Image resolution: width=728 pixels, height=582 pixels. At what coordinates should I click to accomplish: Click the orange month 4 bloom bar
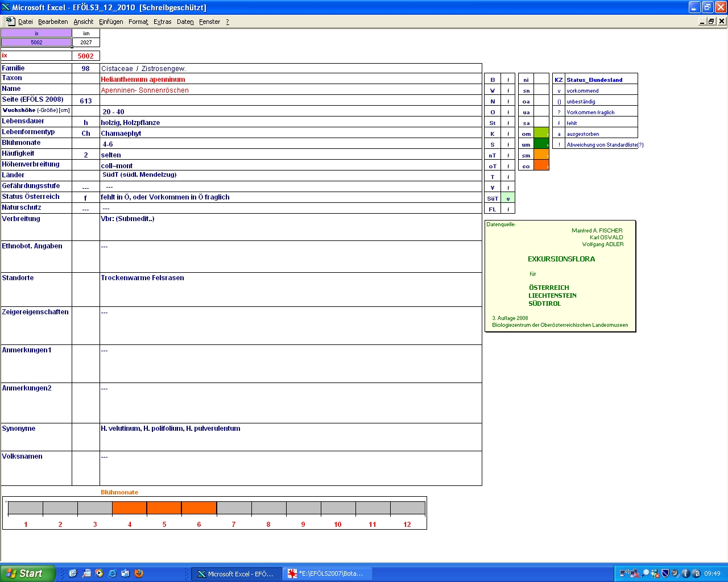pos(129,508)
